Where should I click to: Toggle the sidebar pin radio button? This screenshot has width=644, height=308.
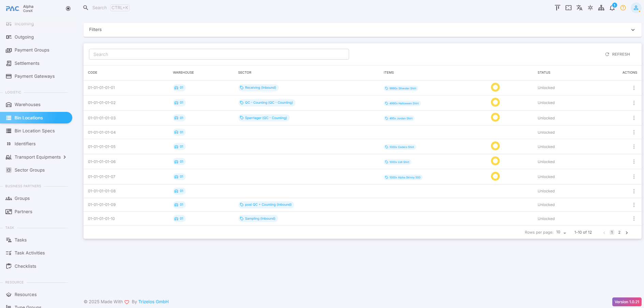[x=68, y=9]
